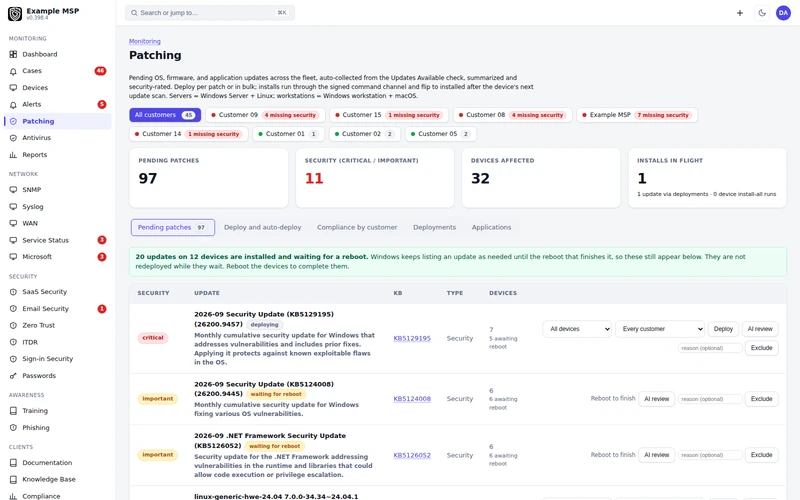Click reason field for KB5129195
The image size is (800, 500).
pos(710,348)
